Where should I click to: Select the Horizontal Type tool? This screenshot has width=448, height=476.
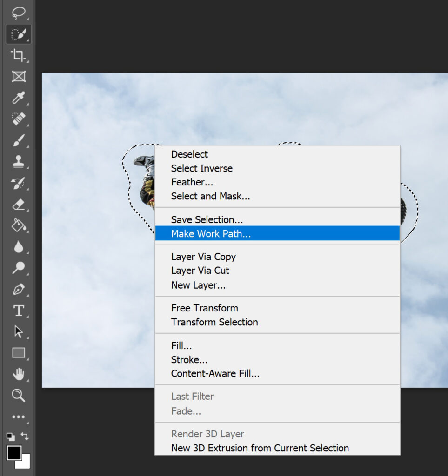19,311
